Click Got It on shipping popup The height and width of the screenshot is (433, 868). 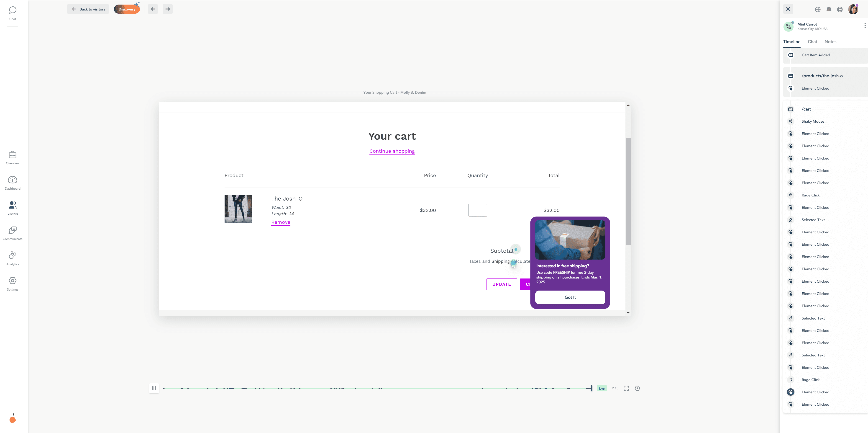570,297
